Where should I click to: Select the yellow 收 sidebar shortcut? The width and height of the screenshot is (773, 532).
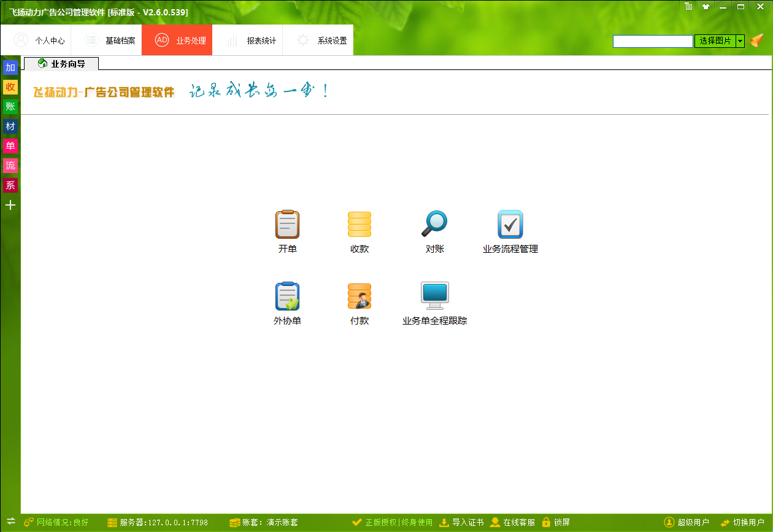(10, 87)
